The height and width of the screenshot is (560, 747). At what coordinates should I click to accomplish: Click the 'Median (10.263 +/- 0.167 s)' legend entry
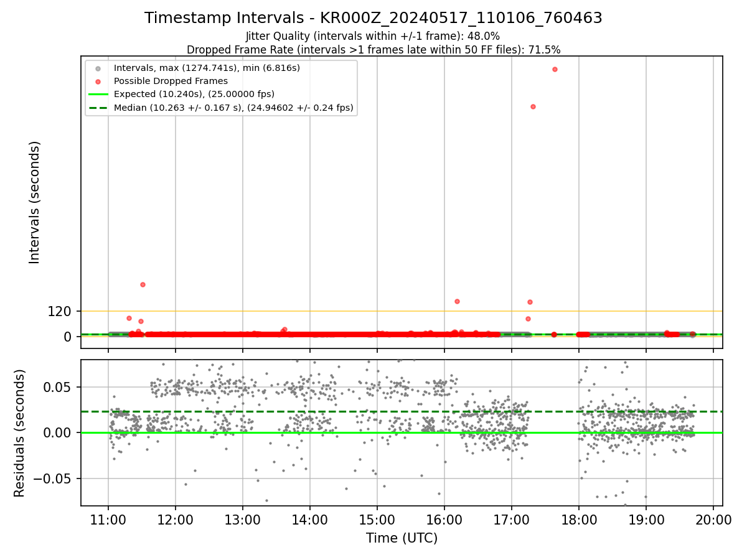233,108
